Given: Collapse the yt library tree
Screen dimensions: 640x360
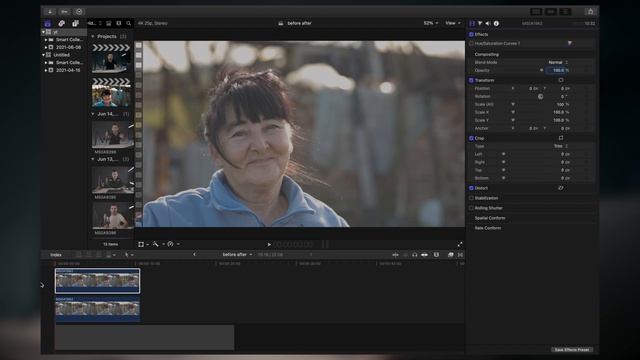Looking at the screenshot, I should point(43,32).
